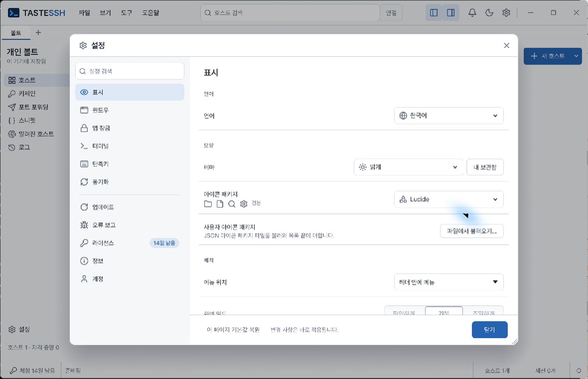The height and width of the screenshot is (379, 588).
Task: Click dialog resize grip at bottom corner
Action: pos(514,342)
